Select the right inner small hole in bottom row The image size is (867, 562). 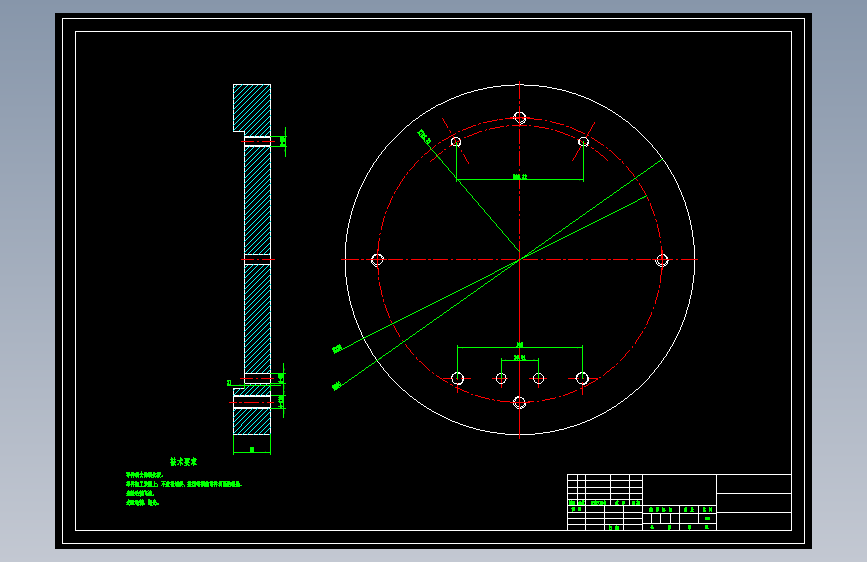point(539,378)
